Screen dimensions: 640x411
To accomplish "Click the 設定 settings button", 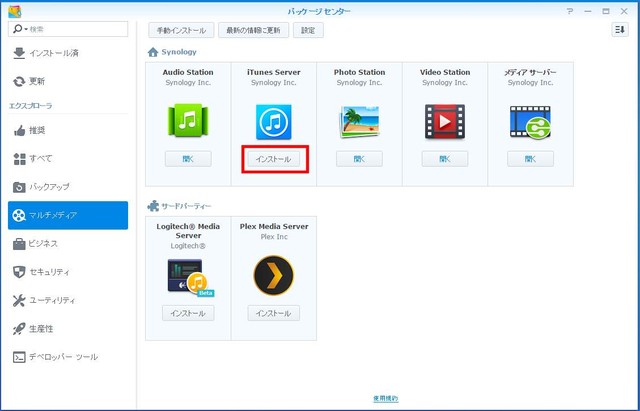I will click(x=308, y=30).
